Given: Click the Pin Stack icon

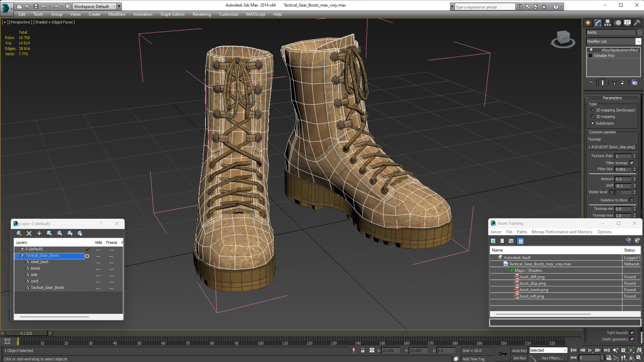Looking at the screenshot, I should [590, 83].
